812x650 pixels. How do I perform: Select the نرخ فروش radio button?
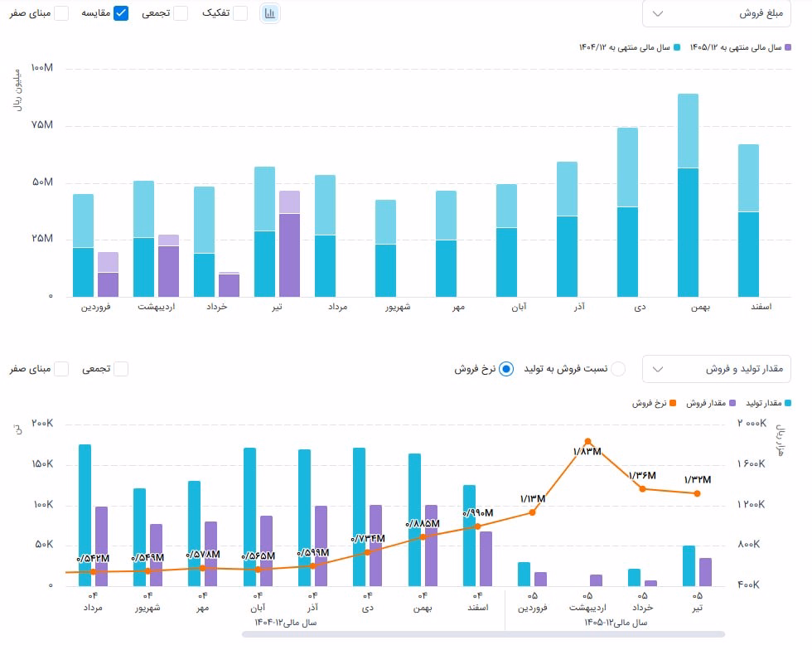pyautogui.click(x=506, y=369)
